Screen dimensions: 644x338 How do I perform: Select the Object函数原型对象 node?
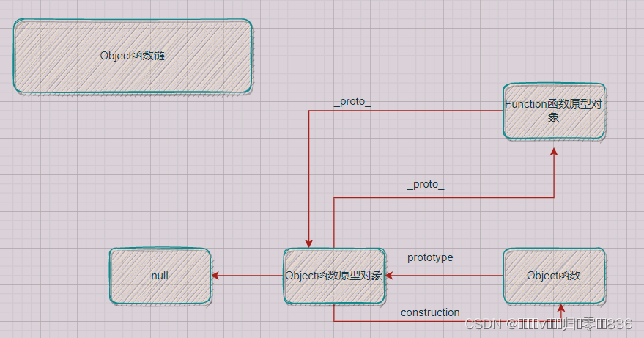tap(334, 276)
